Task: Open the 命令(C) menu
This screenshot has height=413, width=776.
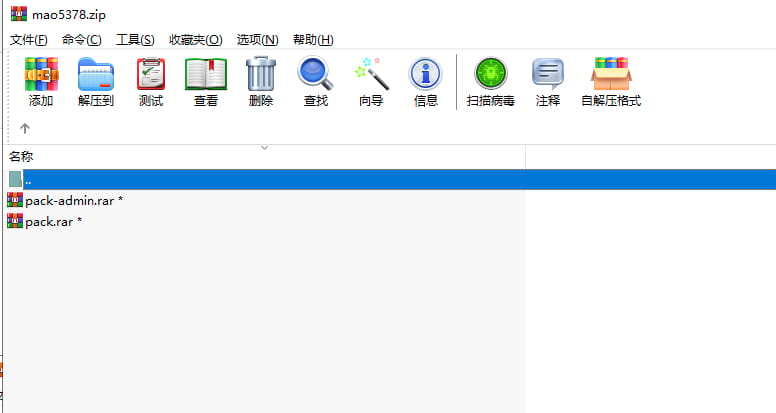Action: (82, 40)
